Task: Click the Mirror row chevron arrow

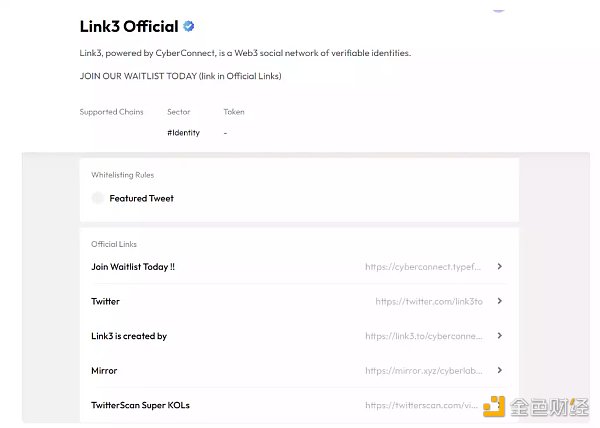Action: coord(499,370)
